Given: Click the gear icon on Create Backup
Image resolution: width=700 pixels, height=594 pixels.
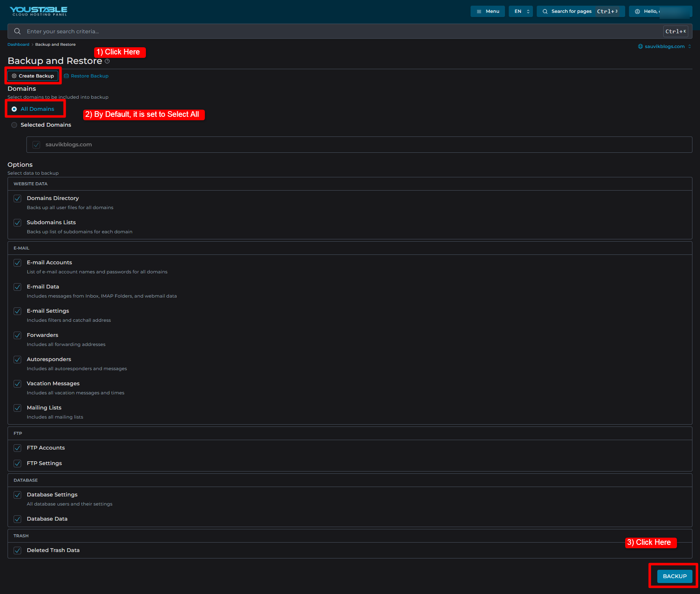Looking at the screenshot, I should point(14,76).
